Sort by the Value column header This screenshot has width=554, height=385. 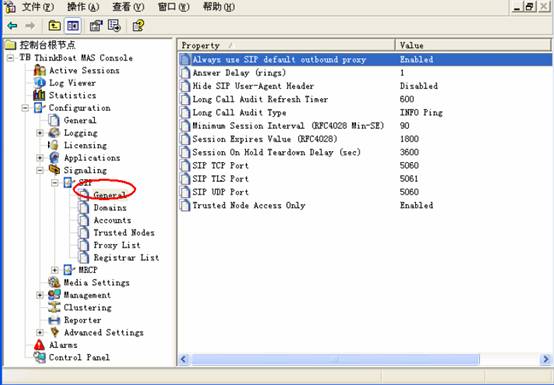tap(473, 45)
